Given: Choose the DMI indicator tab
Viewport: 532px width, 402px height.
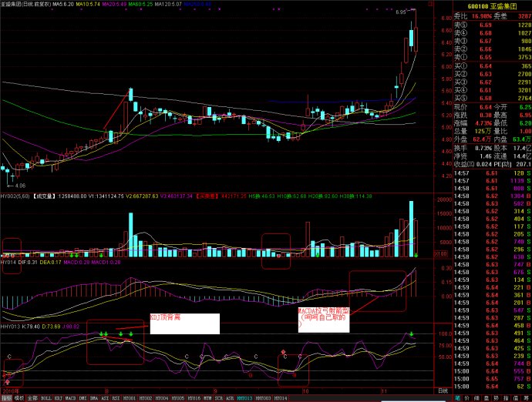Looking at the screenshot, I should (82, 398).
